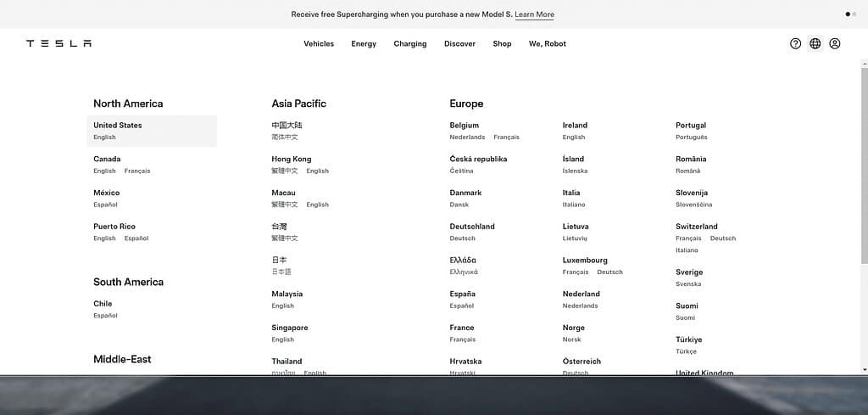
Task: Choose Hong Kong English
Action: [x=318, y=171]
